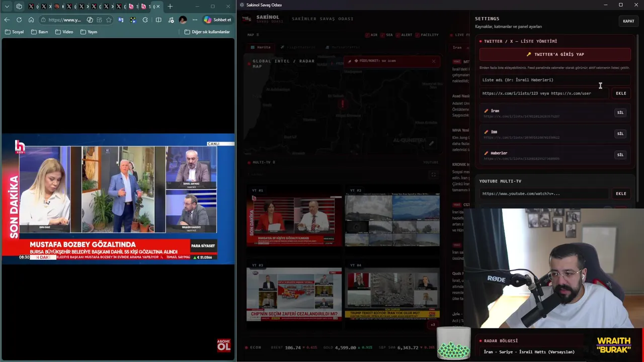644x362 pixels.
Task: Click the Edge address bar URL
Action: point(65,20)
